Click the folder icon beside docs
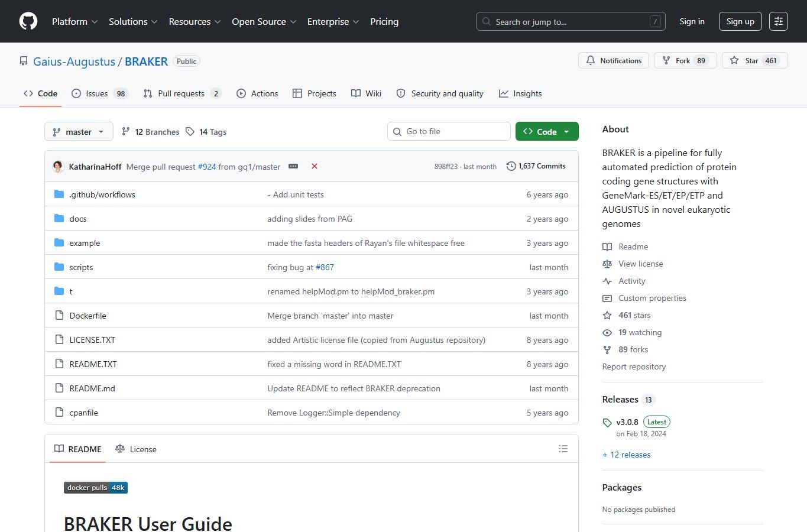Viewport: 807px width, 532px height. [x=59, y=218]
